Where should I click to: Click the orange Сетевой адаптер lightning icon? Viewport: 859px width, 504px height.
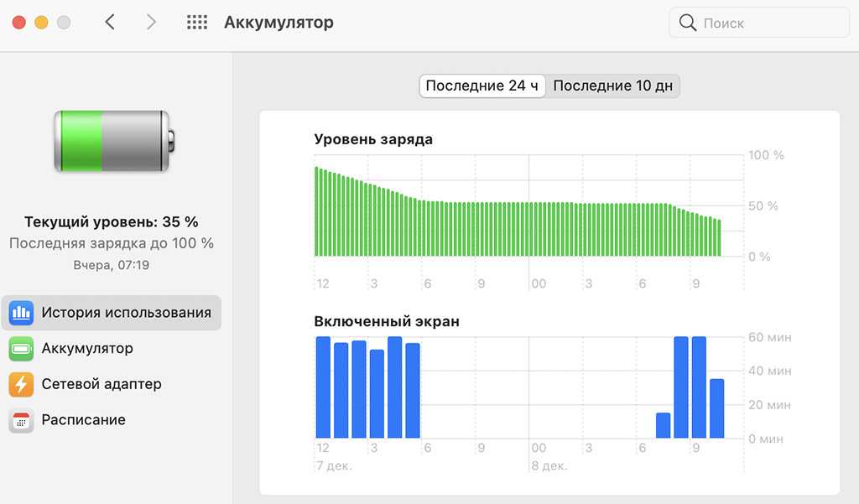coord(21,384)
